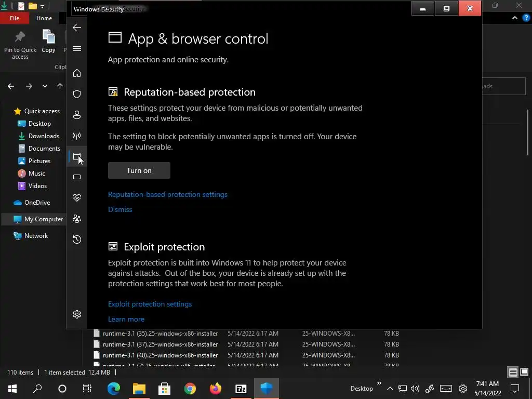Open the hamburger navigation menu
Viewport: 532px width, 399px height.
click(x=77, y=48)
